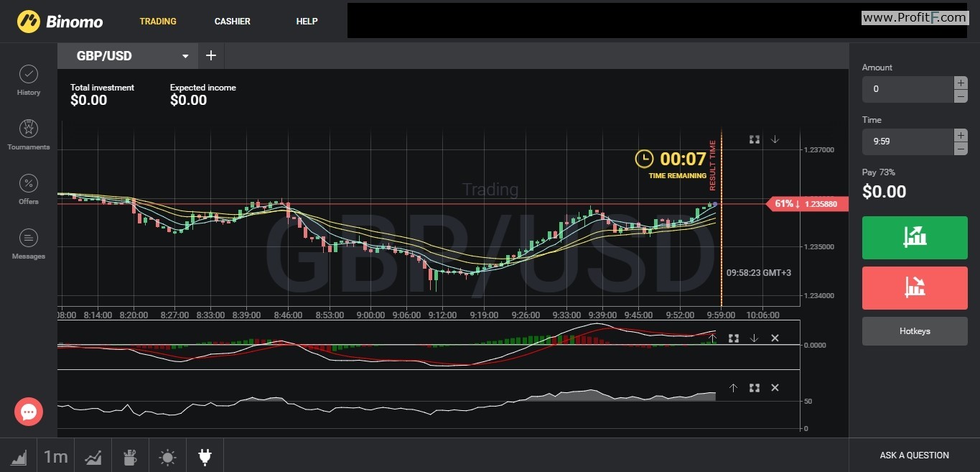
Task: Click the Expected income $0.00 value
Action: coord(188,101)
